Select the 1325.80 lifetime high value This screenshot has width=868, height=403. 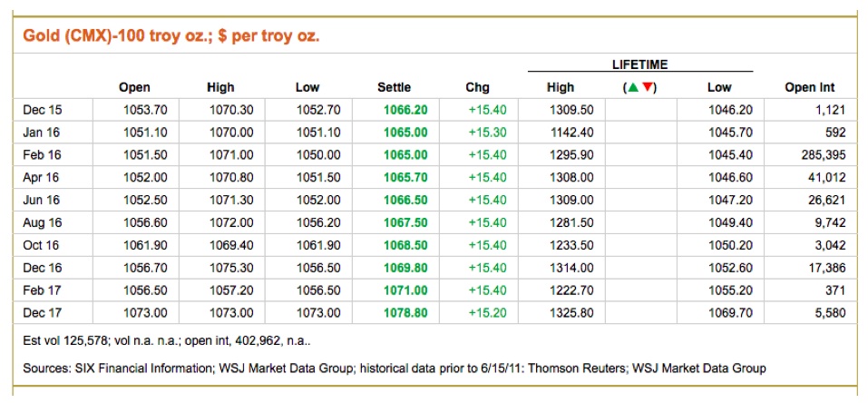(571, 312)
